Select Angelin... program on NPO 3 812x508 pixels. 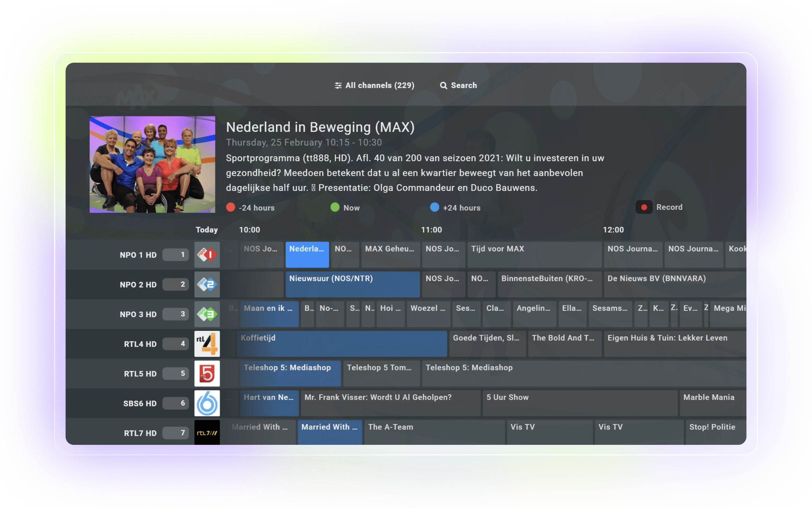click(x=535, y=314)
